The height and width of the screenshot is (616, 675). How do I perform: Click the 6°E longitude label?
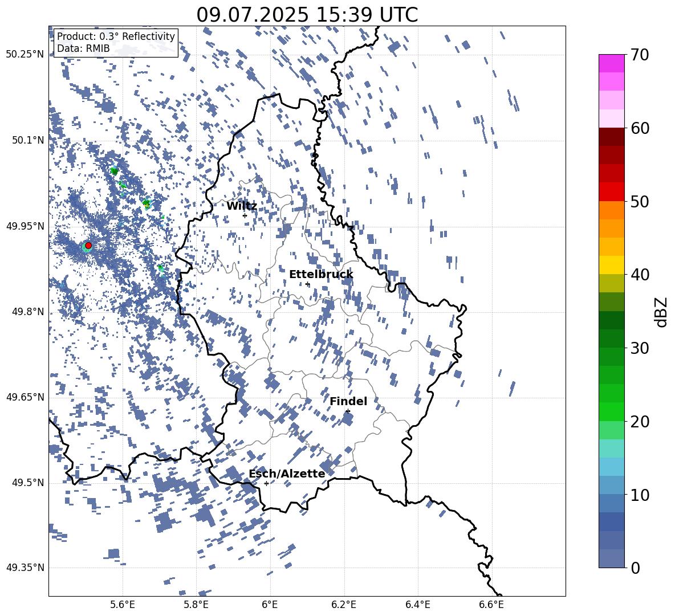coord(270,605)
